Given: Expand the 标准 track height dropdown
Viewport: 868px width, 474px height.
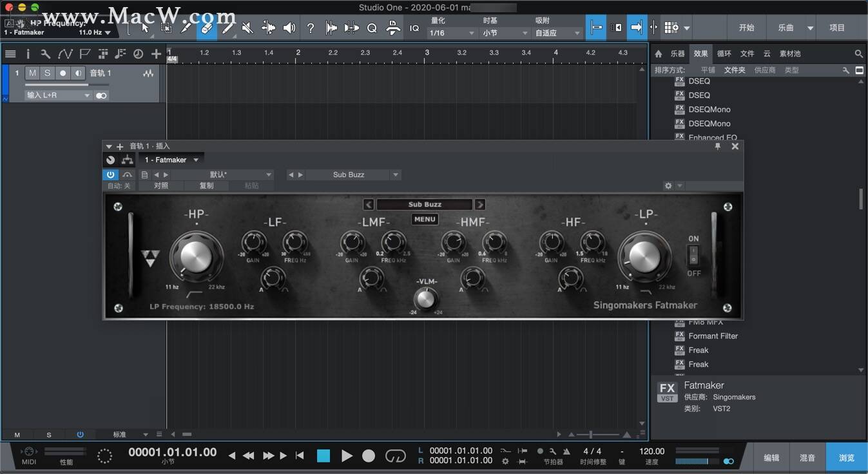Looking at the screenshot, I should tap(130, 435).
